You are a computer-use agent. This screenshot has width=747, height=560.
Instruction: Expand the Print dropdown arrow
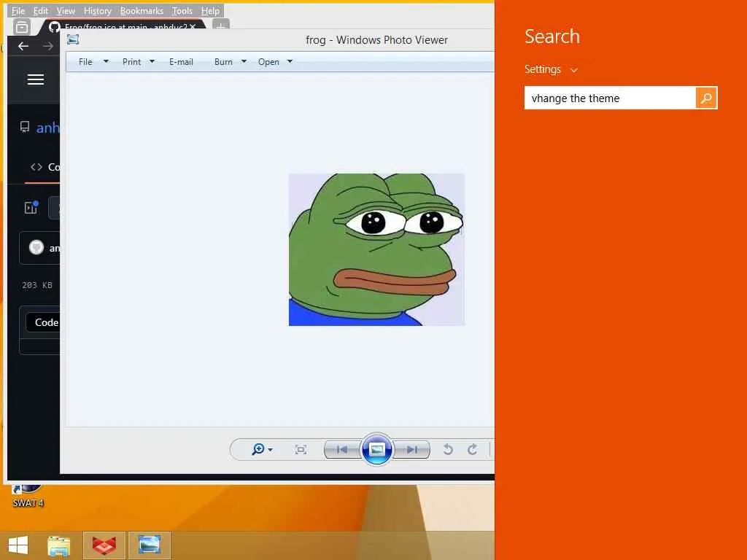click(152, 61)
